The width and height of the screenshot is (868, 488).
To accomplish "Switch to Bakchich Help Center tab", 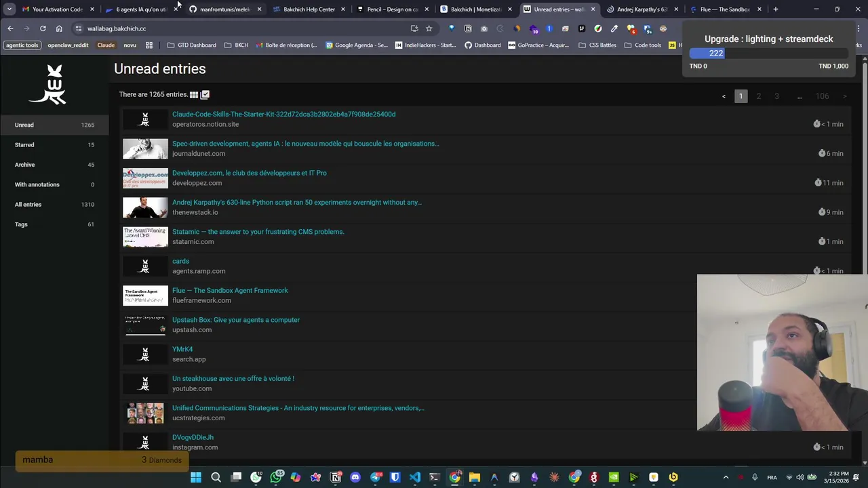I will click(x=309, y=9).
